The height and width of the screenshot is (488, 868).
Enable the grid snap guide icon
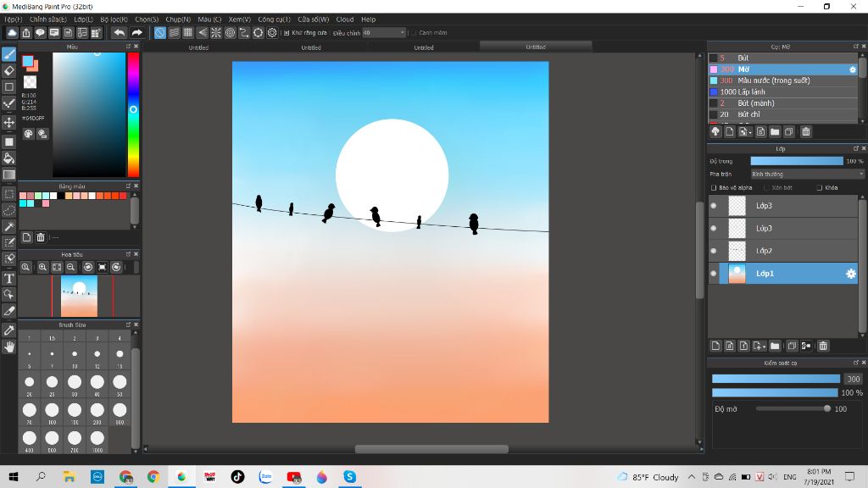(187, 33)
